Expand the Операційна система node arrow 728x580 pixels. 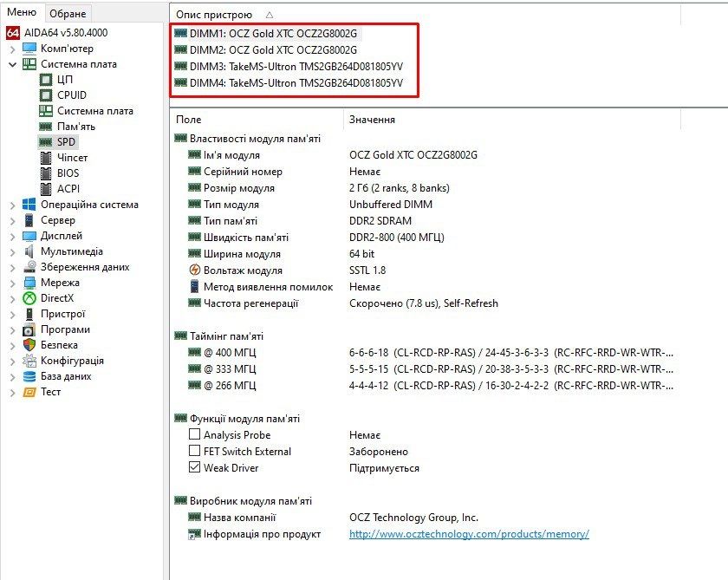(x=12, y=205)
